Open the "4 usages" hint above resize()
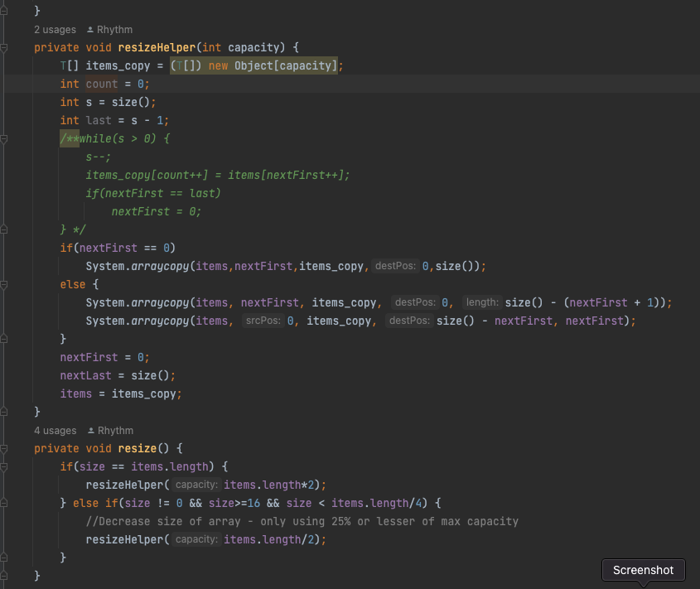This screenshot has height=589, width=700. tap(55, 431)
